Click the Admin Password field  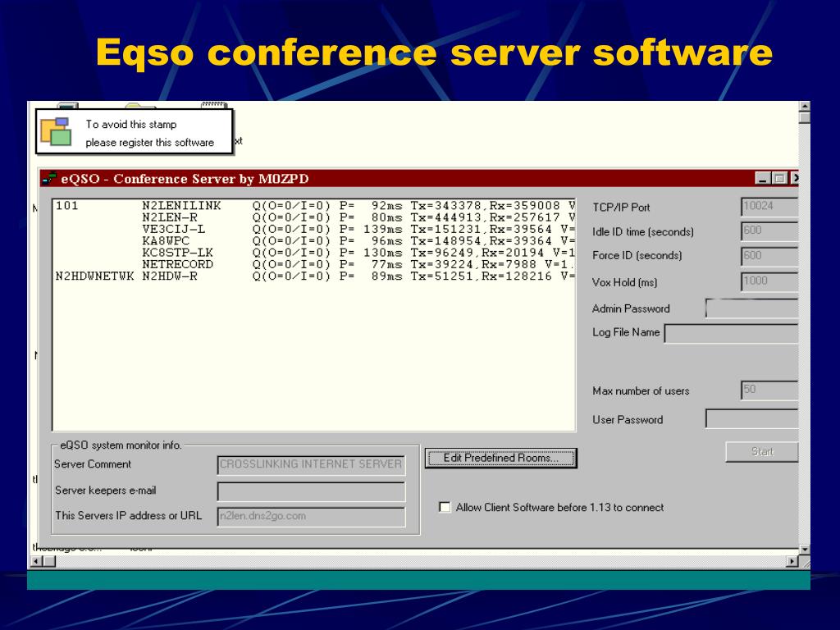point(751,308)
